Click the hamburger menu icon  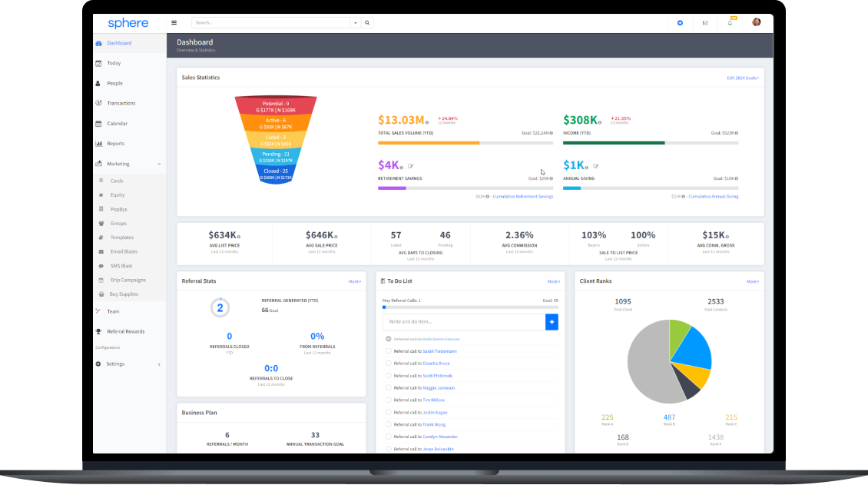click(x=174, y=23)
